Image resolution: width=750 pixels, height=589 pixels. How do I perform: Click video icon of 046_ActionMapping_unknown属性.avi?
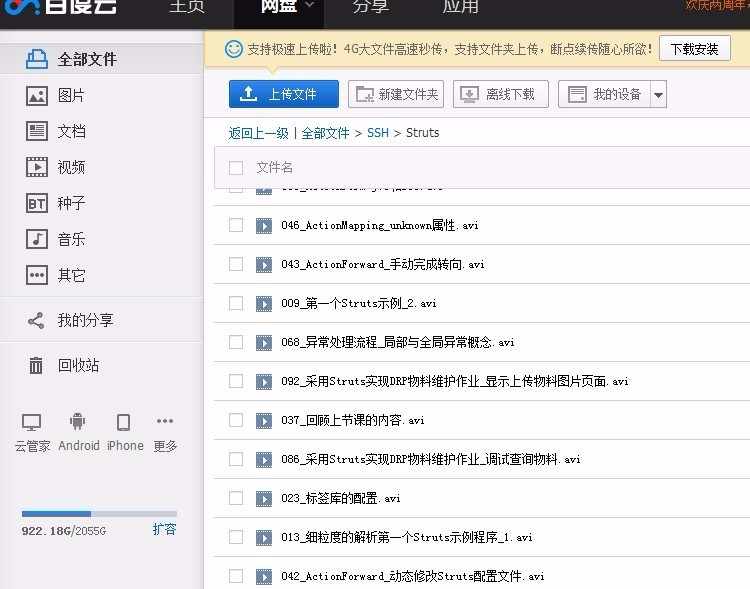tap(264, 225)
